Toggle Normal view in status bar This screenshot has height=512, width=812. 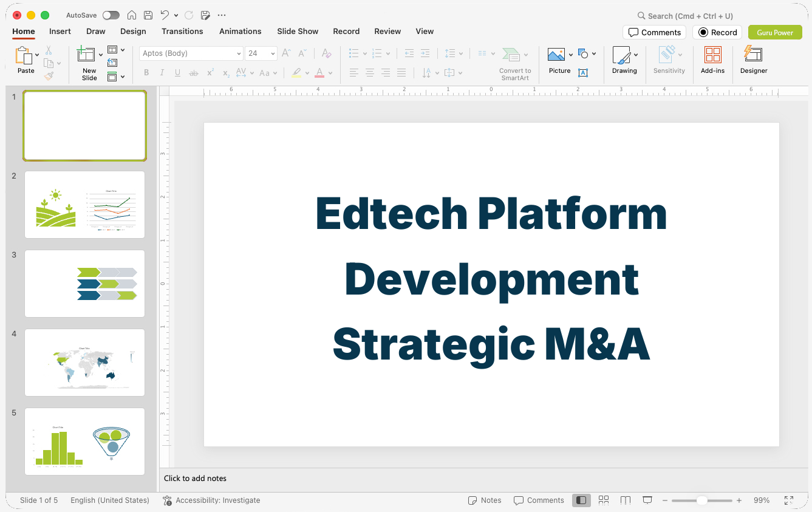(581, 500)
